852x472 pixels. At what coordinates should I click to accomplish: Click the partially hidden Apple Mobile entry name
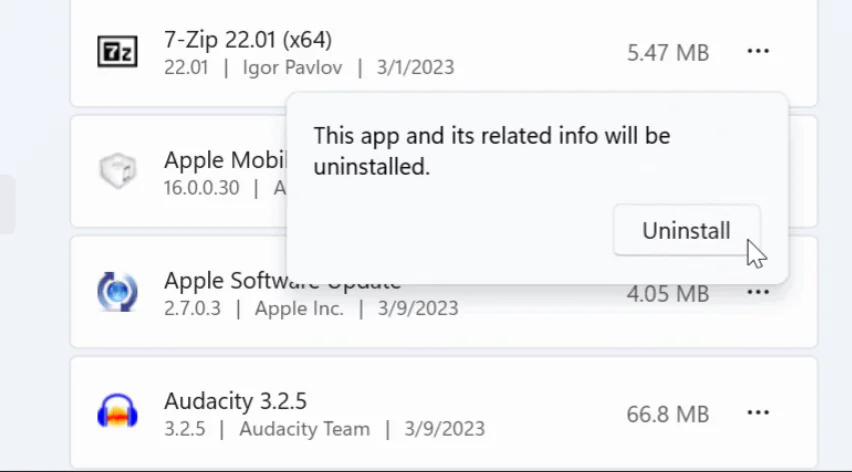(x=226, y=160)
